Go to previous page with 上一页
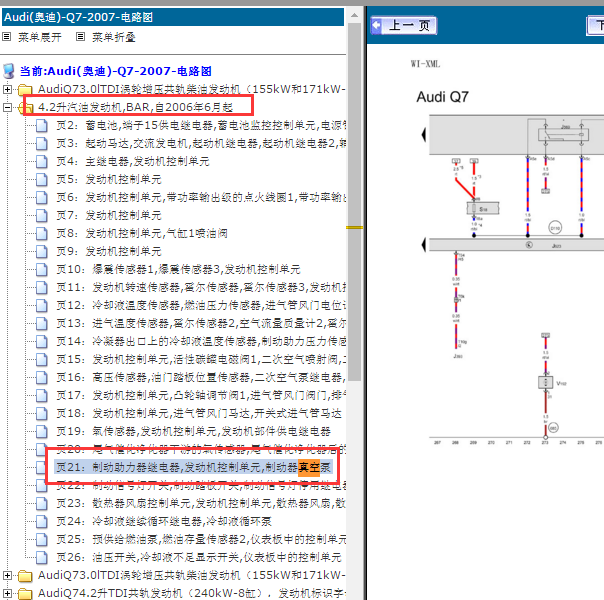Viewport: 604px width, 600px height. click(x=404, y=26)
